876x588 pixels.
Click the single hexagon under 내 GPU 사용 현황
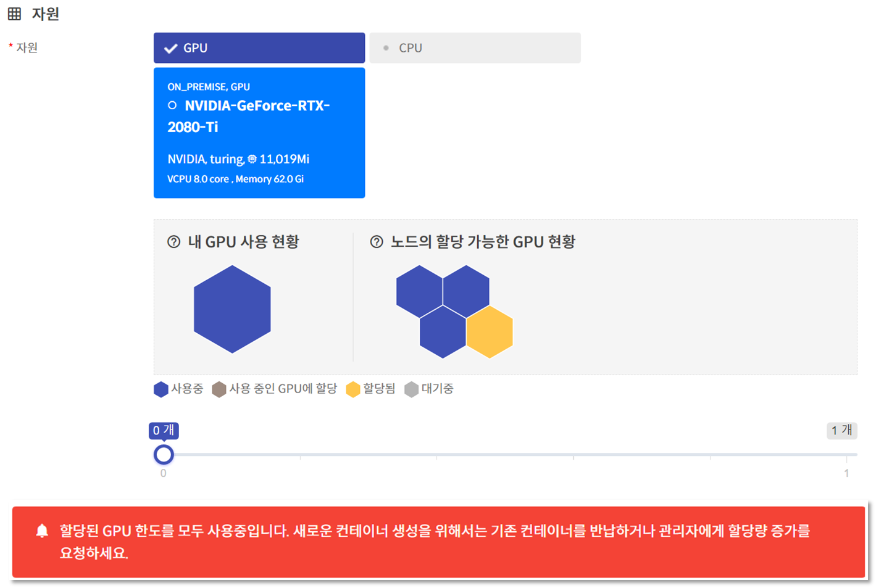pos(232,309)
